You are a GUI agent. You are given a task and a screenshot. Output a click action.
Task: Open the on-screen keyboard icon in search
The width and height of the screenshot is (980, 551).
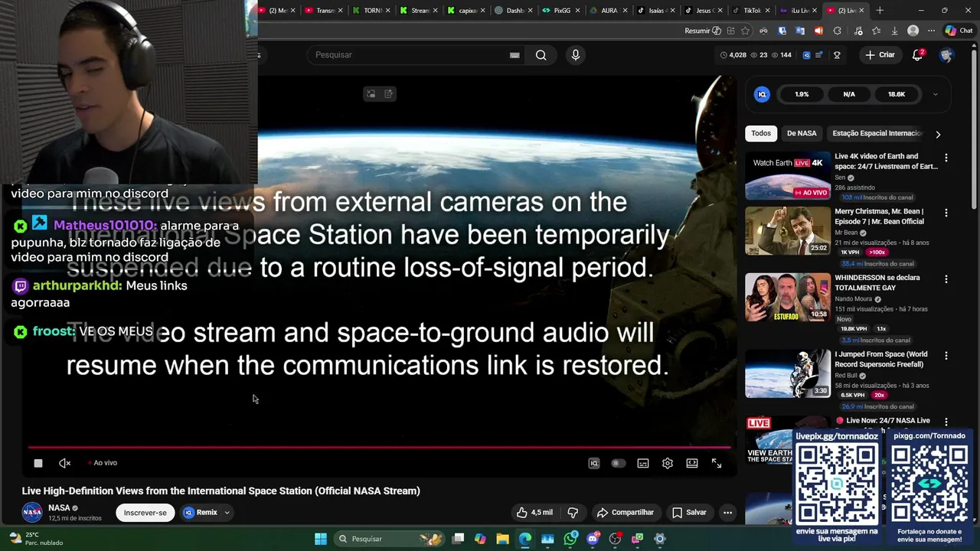point(514,55)
